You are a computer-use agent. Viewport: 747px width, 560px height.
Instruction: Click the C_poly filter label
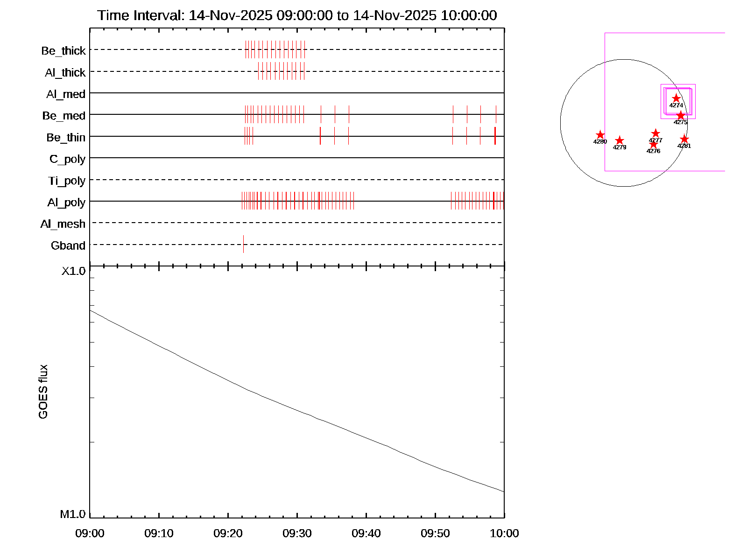(67, 159)
